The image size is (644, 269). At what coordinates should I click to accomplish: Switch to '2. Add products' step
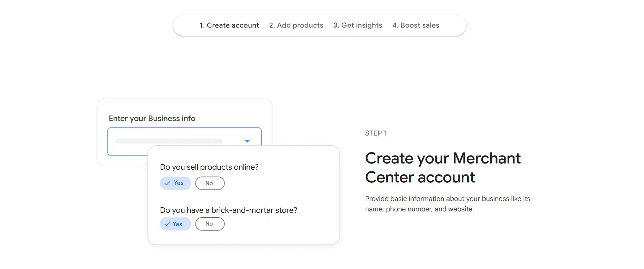tap(296, 25)
